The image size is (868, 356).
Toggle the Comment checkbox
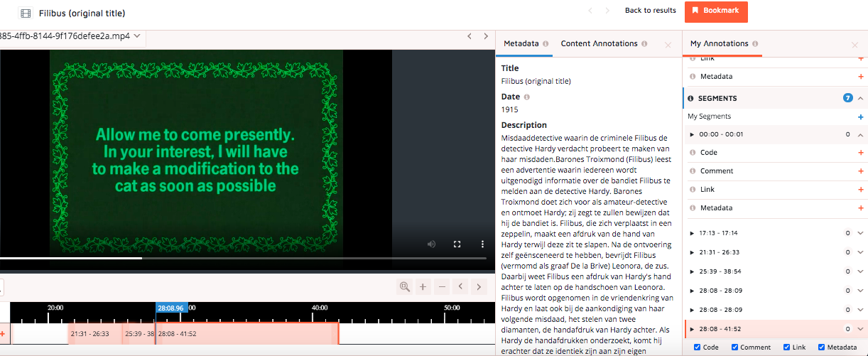[735, 347]
